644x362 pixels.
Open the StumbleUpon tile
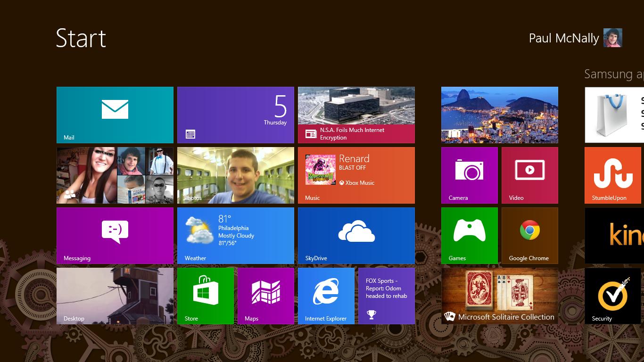[613, 175]
